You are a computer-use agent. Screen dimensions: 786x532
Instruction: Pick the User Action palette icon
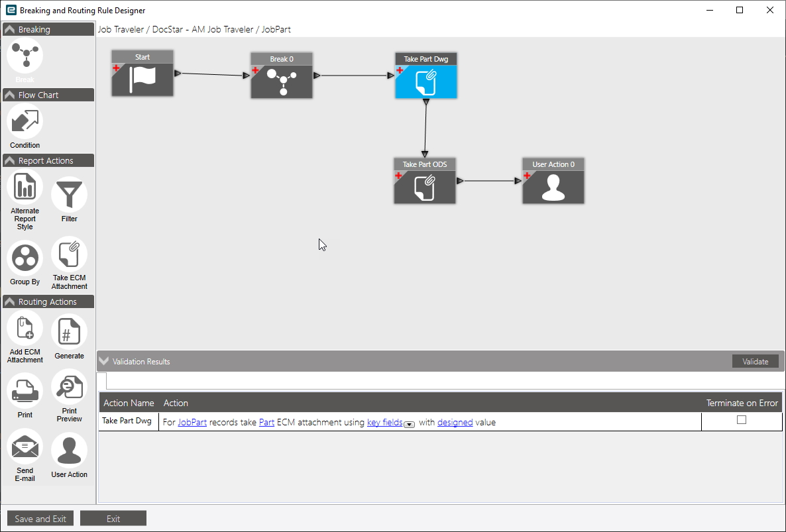69,451
